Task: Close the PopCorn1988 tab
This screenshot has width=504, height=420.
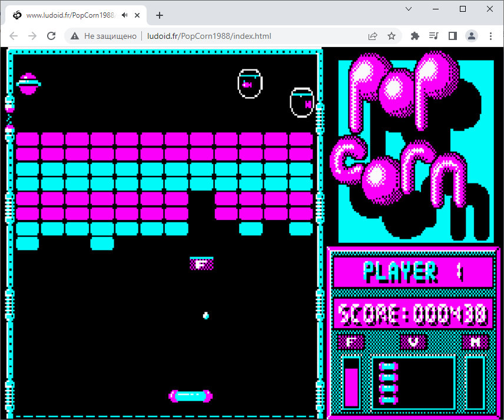Action: pos(137,15)
